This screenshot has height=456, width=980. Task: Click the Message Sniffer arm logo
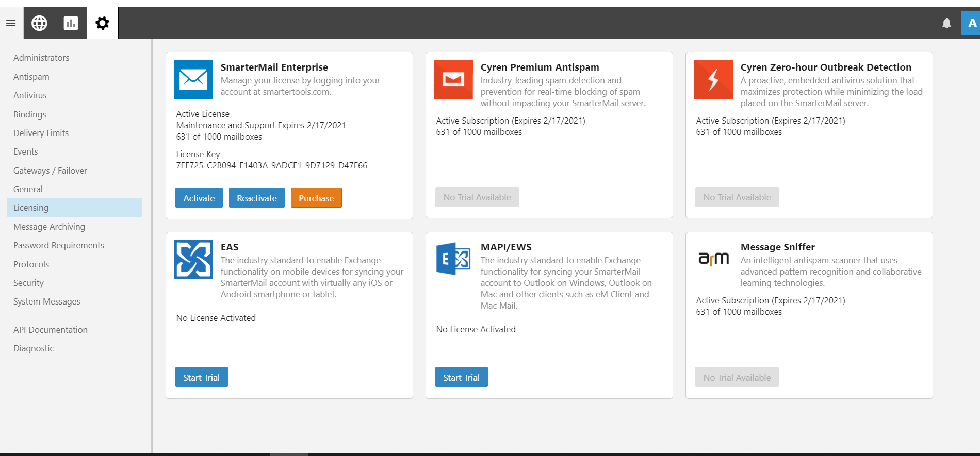click(x=713, y=258)
